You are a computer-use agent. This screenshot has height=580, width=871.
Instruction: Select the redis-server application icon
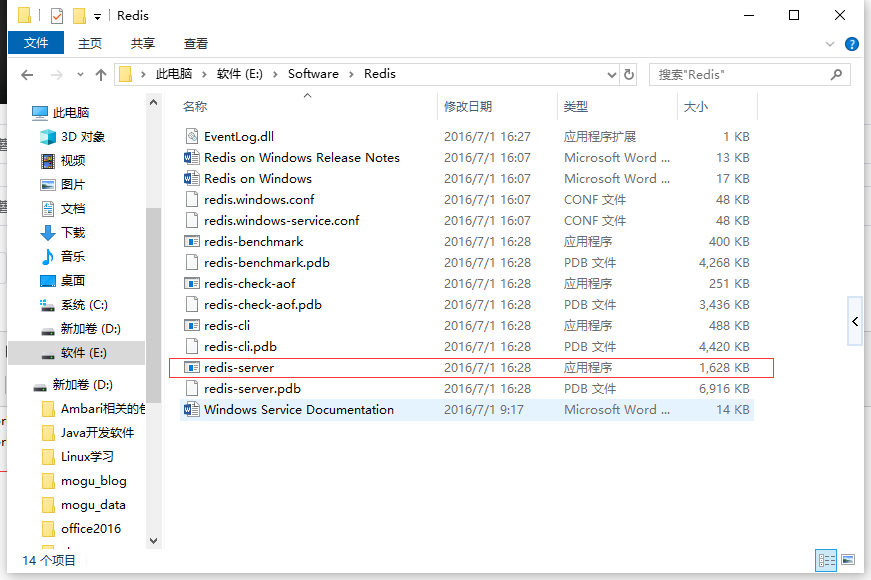(192, 367)
